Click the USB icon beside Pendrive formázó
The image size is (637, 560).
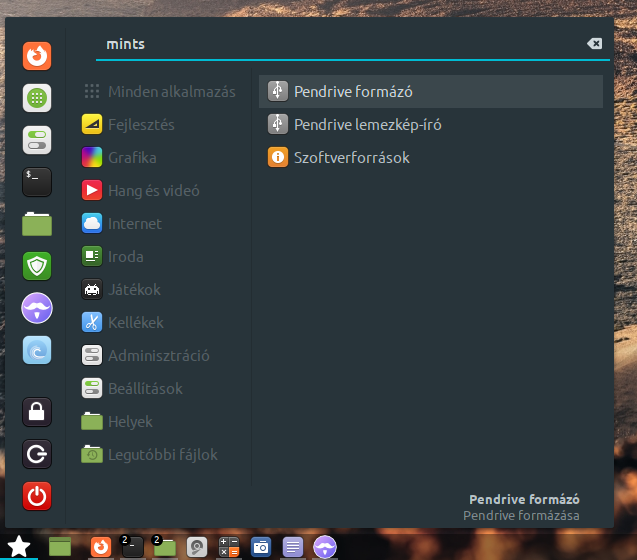click(x=278, y=91)
